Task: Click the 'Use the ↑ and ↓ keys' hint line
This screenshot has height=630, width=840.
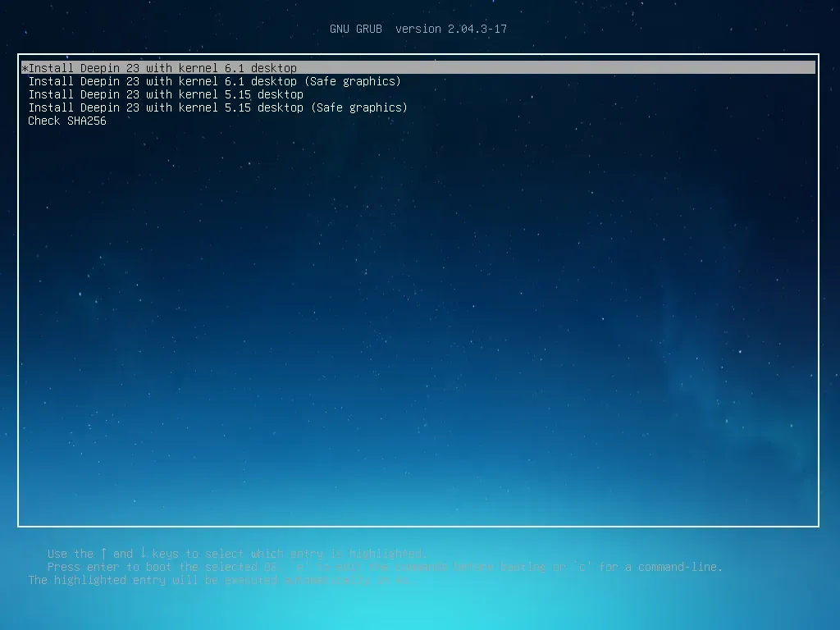Action: coord(237,554)
